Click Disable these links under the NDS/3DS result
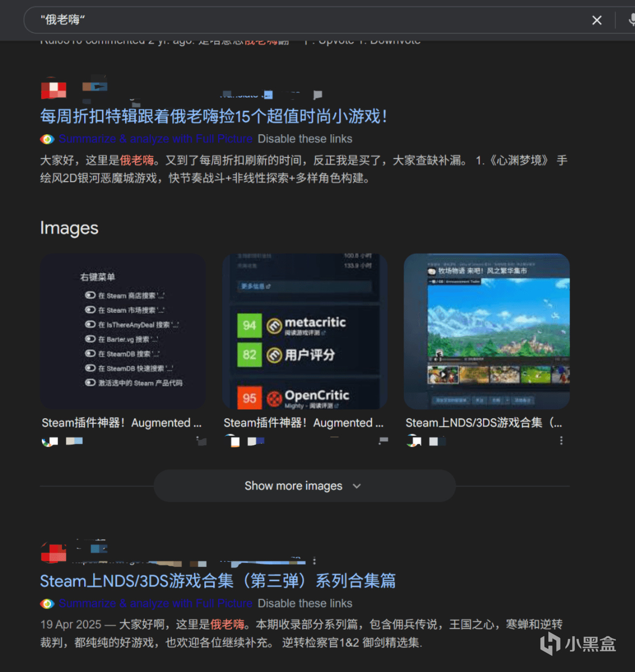Viewport: 635px width, 672px height. 305,603
